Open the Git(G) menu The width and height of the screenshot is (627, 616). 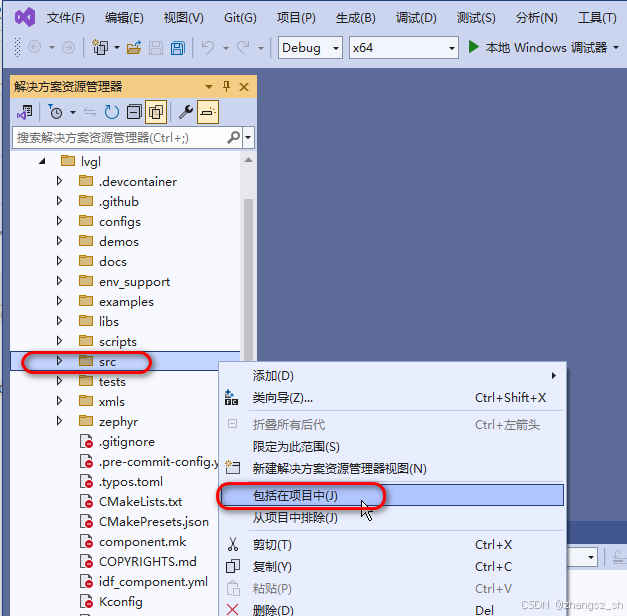(240, 18)
